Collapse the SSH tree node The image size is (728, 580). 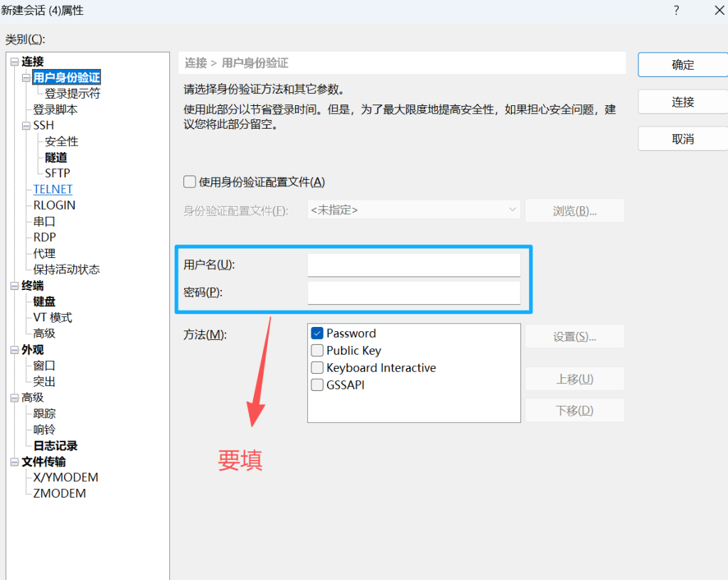click(x=26, y=126)
